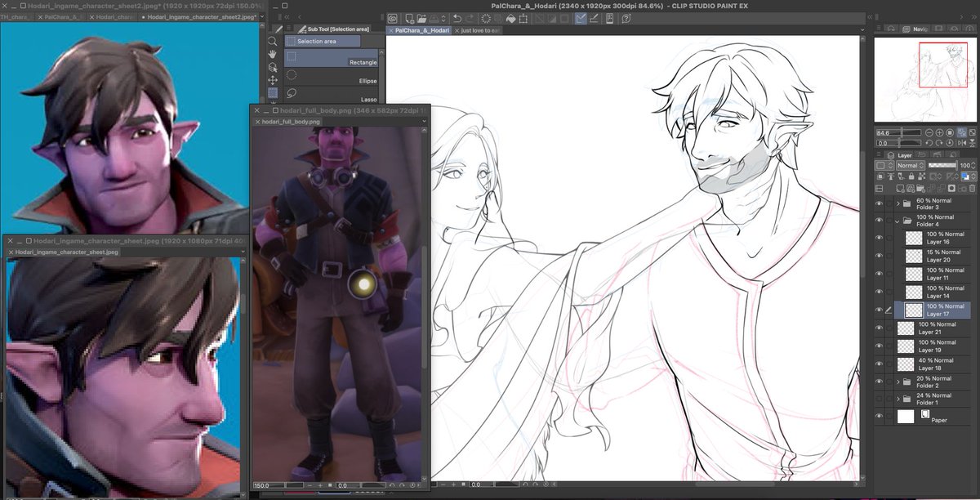Click the 84.6 zoom value field
This screenshot has height=500, width=980.
tap(883, 132)
